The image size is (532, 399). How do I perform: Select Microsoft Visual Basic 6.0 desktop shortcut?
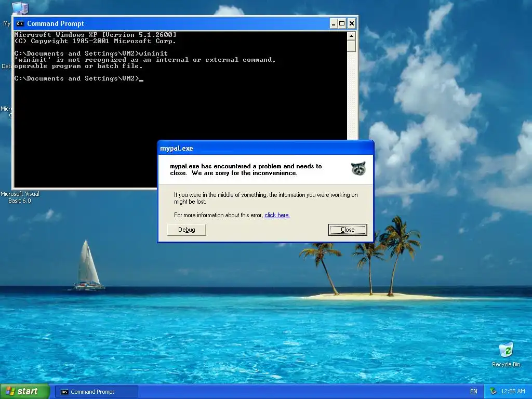pyautogui.click(x=20, y=197)
